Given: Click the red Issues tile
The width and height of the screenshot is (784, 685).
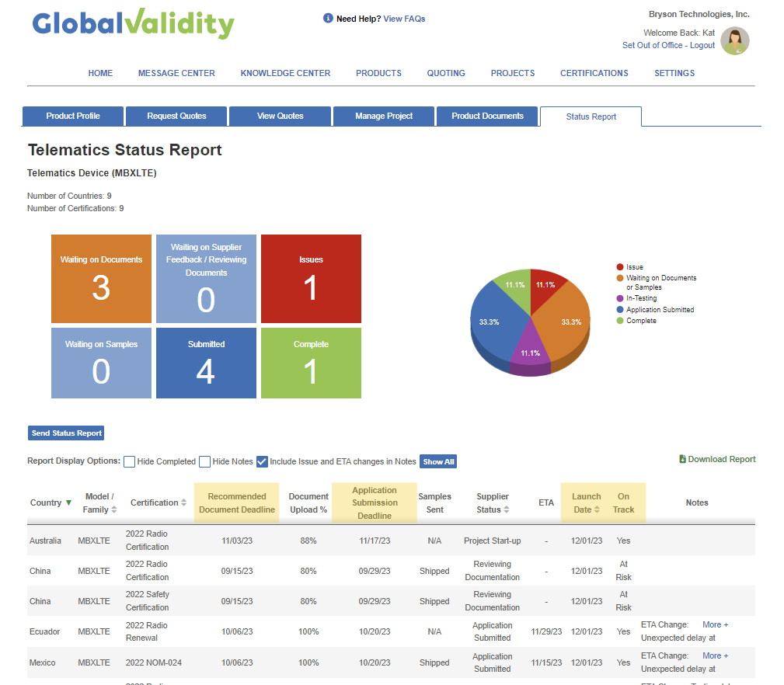Looking at the screenshot, I should tap(311, 279).
